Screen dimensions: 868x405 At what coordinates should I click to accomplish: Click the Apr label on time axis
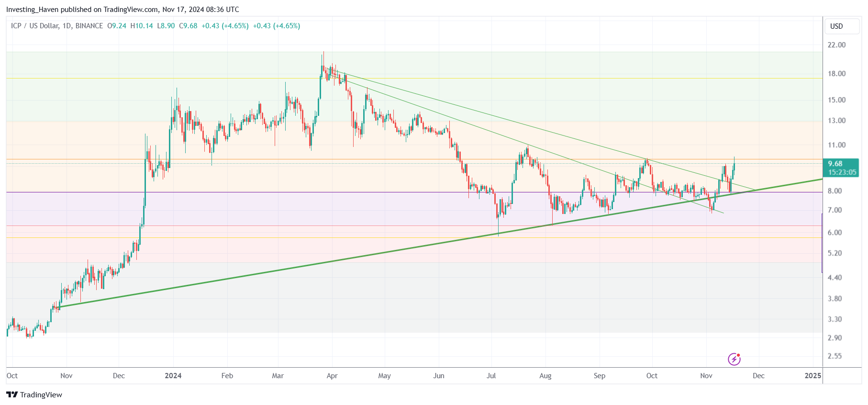[332, 376]
